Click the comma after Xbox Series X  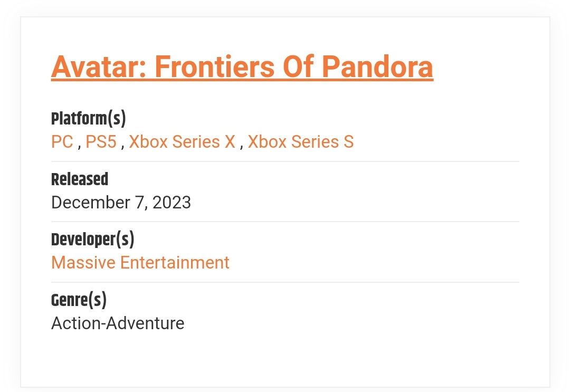(241, 146)
